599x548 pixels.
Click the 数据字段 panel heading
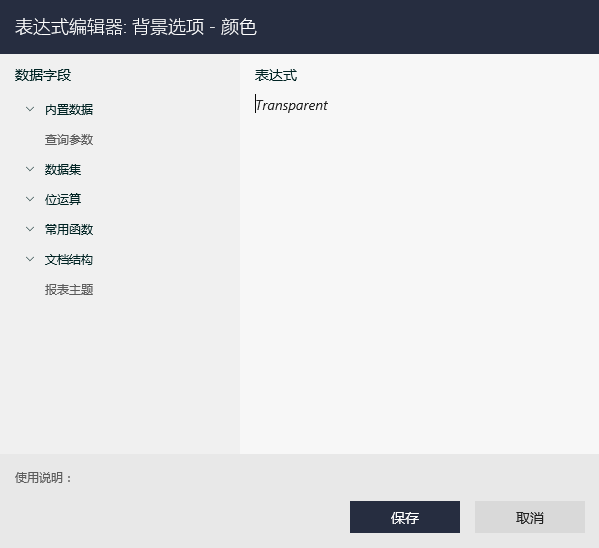coord(43,75)
